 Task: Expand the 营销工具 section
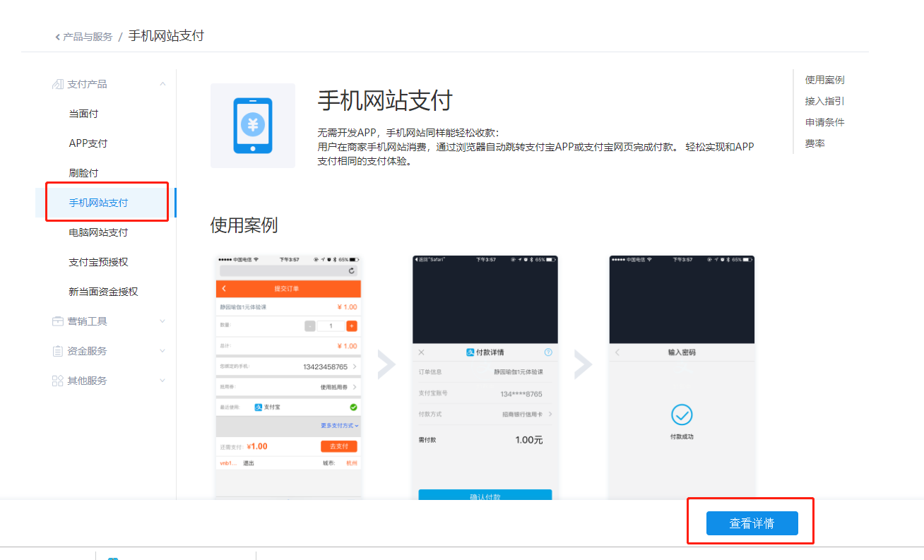[x=162, y=321]
